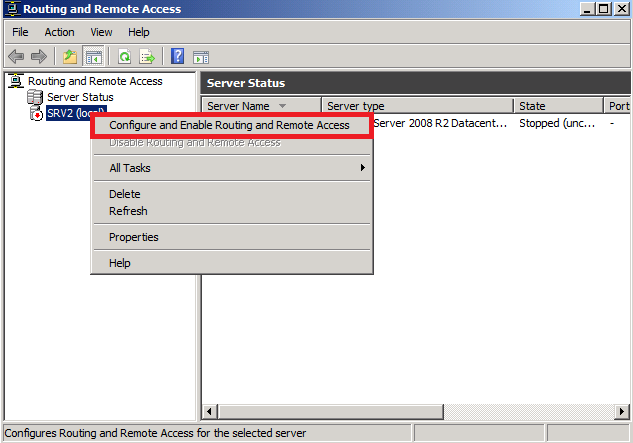The height and width of the screenshot is (443, 633).
Task: Click the Export List toolbar icon
Action: (147, 57)
